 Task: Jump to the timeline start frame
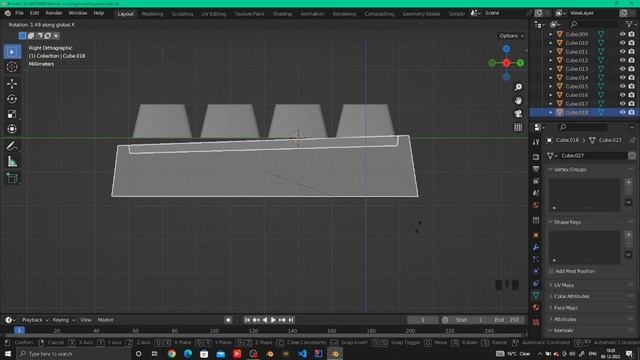(247, 320)
